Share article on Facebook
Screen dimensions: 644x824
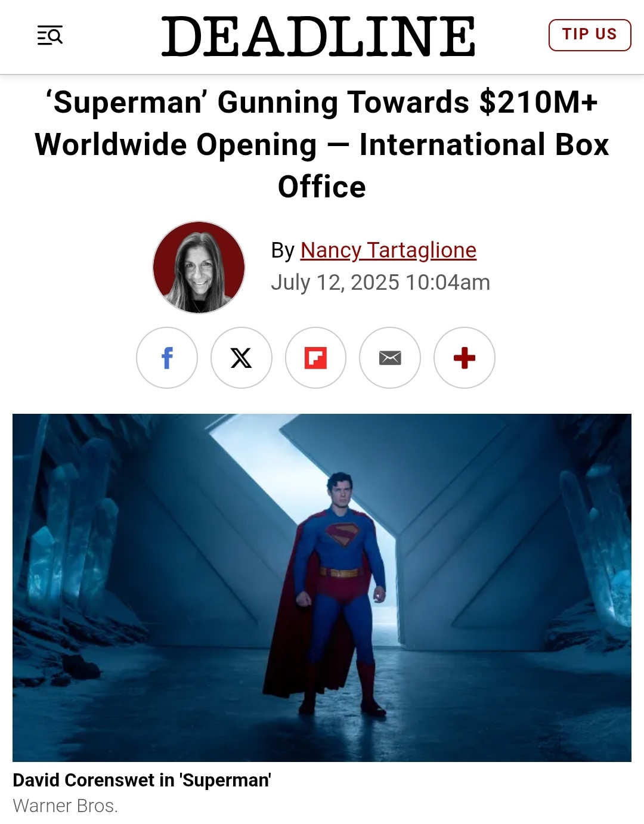pos(167,358)
